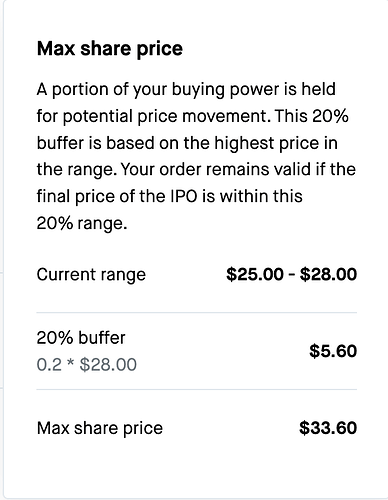The width and height of the screenshot is (388, 500).
Task: Click the phrase "highest price" in the text
Action: click(266, 143)
